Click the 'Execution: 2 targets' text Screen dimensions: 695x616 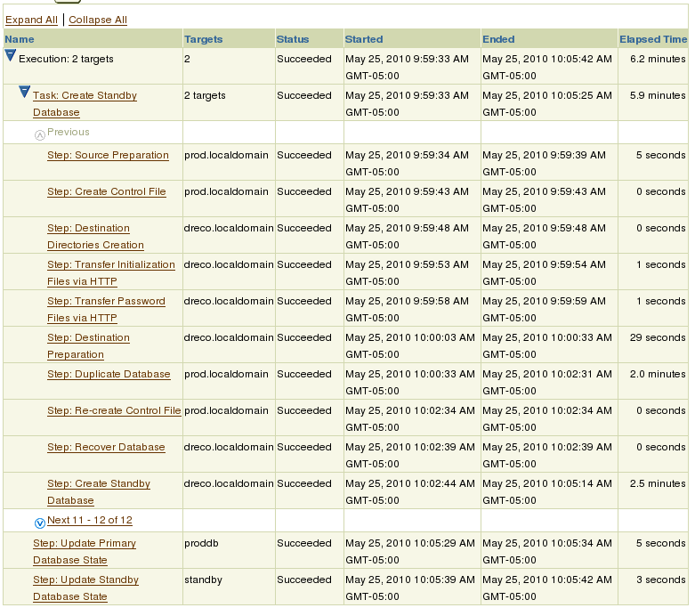tap(66, 59)
